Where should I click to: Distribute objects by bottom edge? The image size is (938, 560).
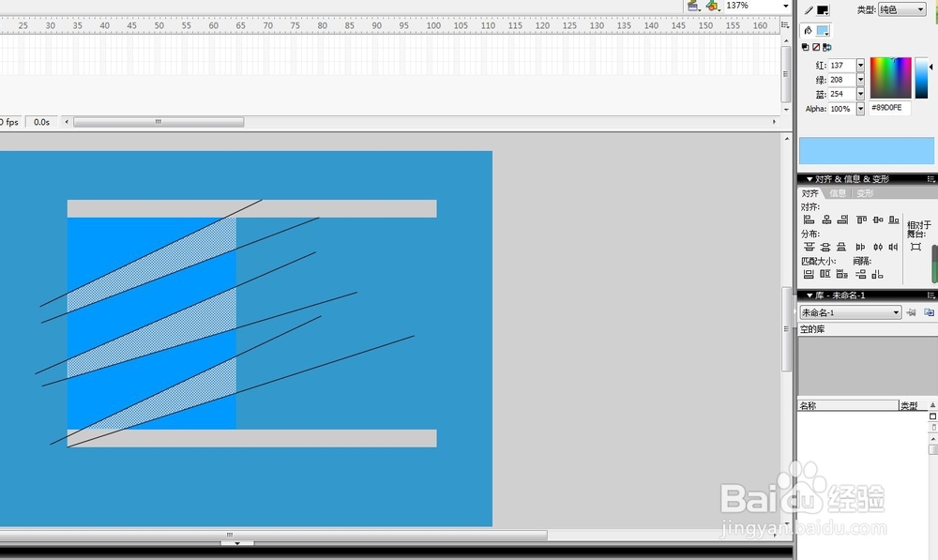click(x=841, y=247)
